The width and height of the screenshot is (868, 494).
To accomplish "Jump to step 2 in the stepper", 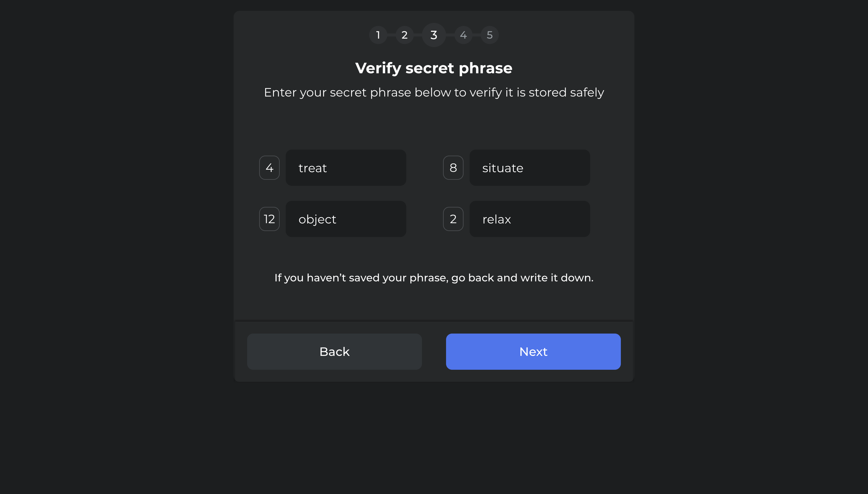I will 404,35.
